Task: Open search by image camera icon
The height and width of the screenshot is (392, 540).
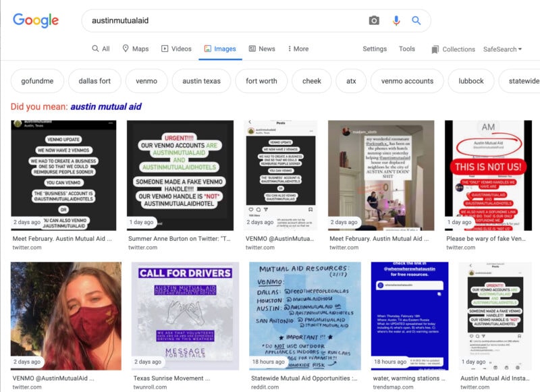Action: tap(374, 21)
